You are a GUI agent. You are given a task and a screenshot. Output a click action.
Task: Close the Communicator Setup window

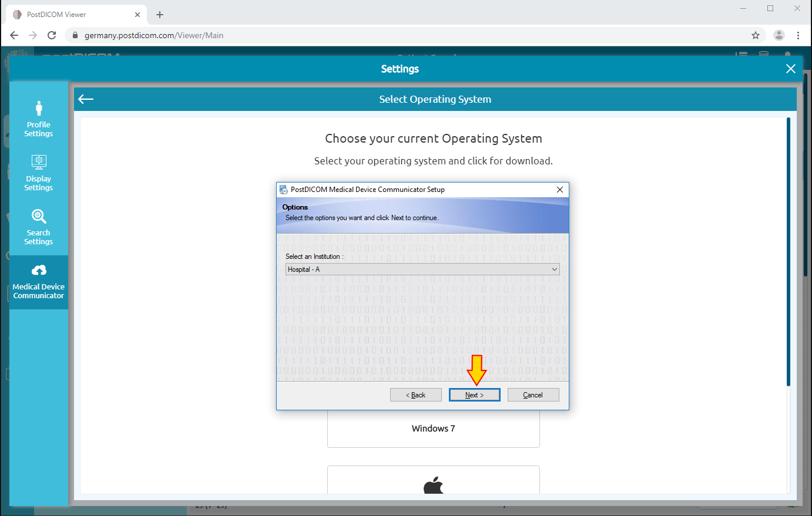tap(560, 190)
